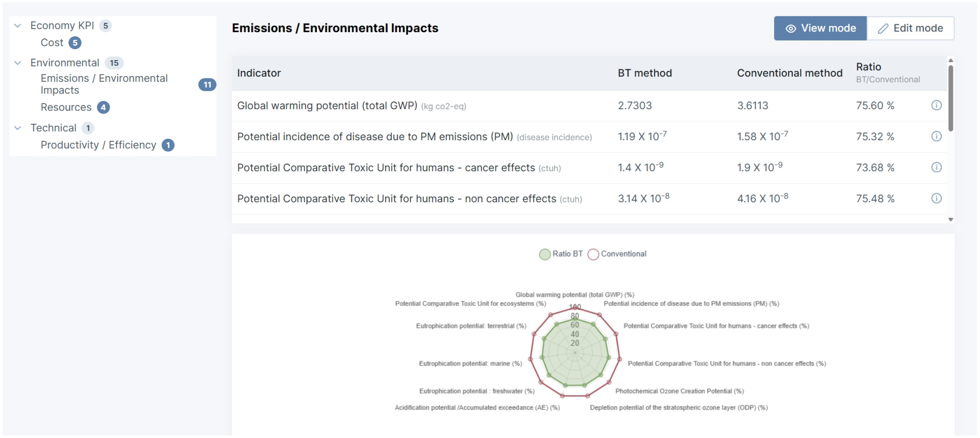The height and width of the screenshot is (438, 980).
Task: Switch to Edit mode
Action: 910,28
